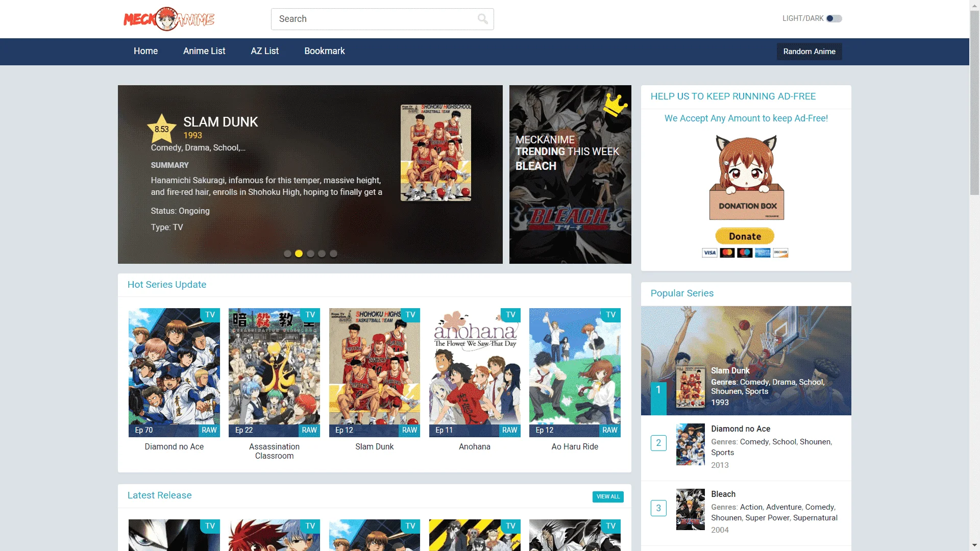Screen dimensions: 980x551
Task: Click the Popular Series heading
Action: (682, 293)
